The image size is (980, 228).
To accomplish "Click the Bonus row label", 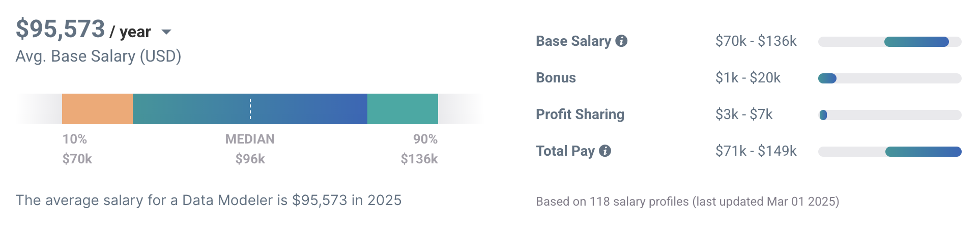I will (556, 78).
